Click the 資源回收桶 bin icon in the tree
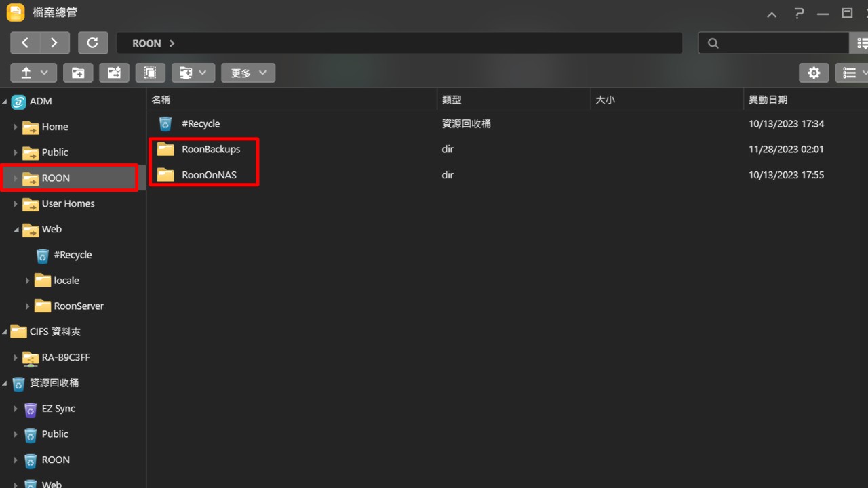This screenshot has height=488, width=868. (x=19, y=384)
